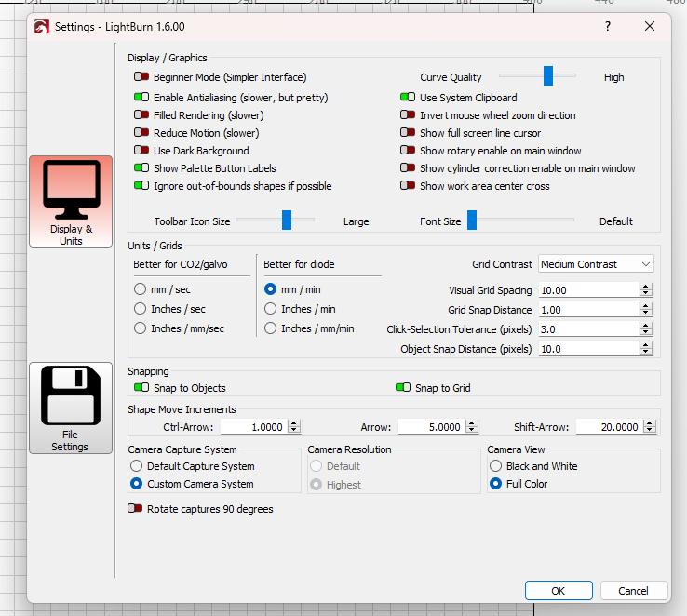Toggle Use Dark Background

141,151
